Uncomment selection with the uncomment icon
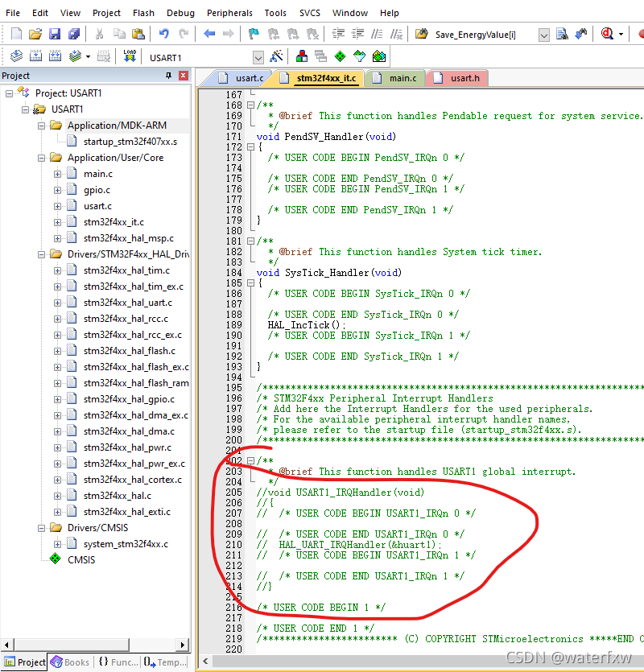644x672 pixels. (x=396, y=34)
